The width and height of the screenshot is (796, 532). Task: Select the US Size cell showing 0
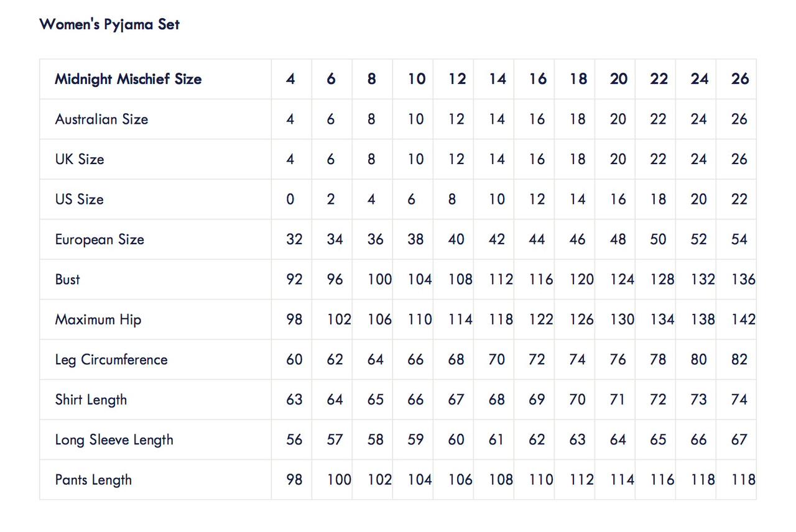290,199
